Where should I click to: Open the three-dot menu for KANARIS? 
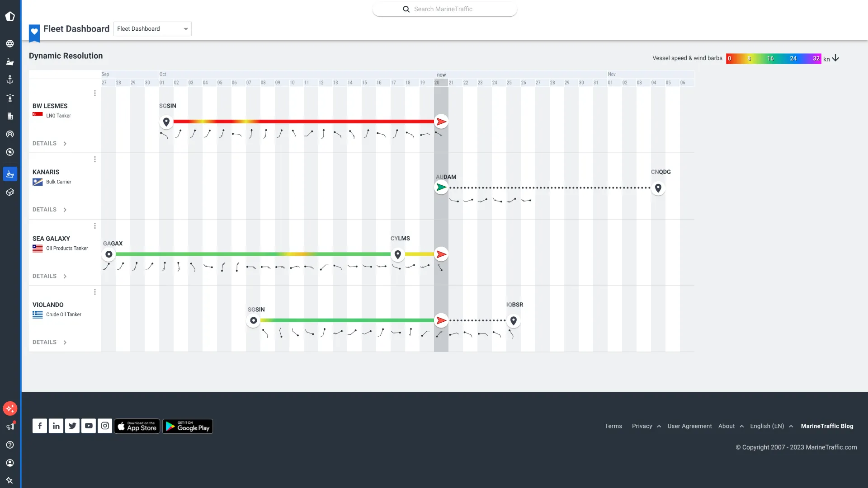pos(95,159)
